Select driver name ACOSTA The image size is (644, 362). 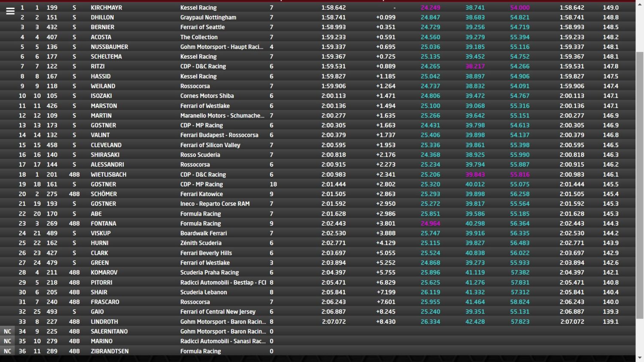coord(101,37)
